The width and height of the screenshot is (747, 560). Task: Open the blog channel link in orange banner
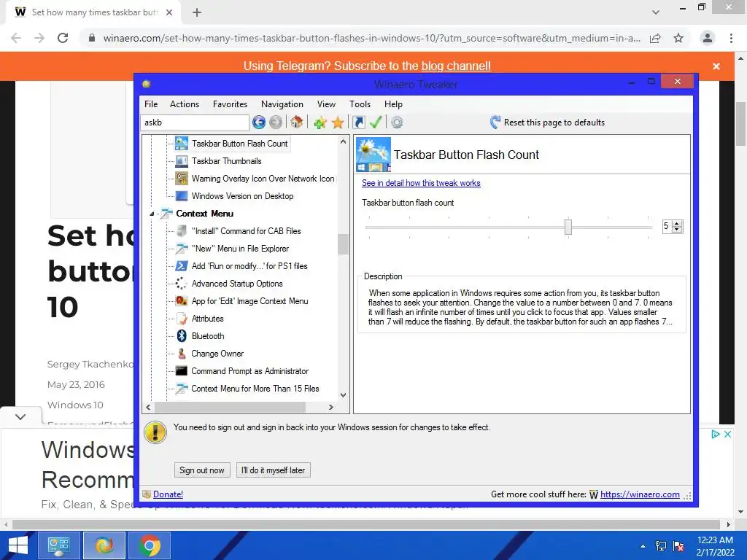click(x=455, y=66)
